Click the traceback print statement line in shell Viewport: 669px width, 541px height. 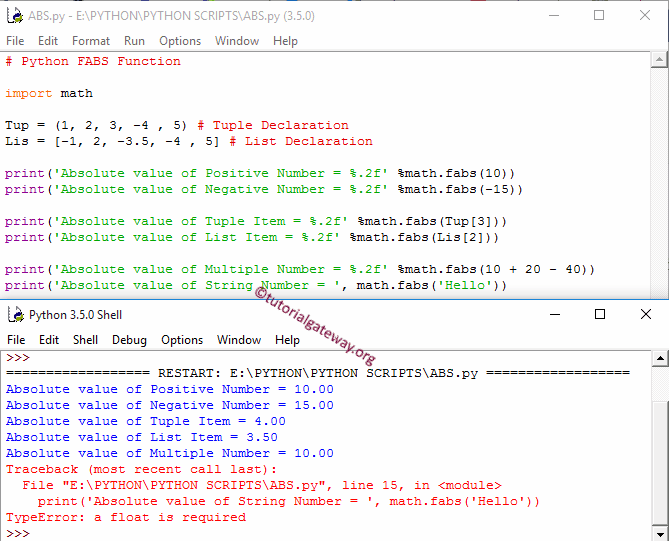[289, 501]
